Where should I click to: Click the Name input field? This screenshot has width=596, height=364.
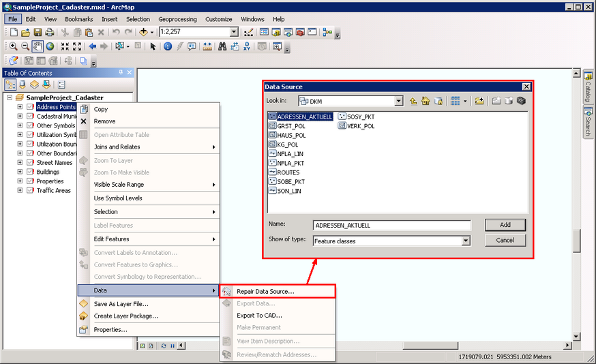click(392, 226)
